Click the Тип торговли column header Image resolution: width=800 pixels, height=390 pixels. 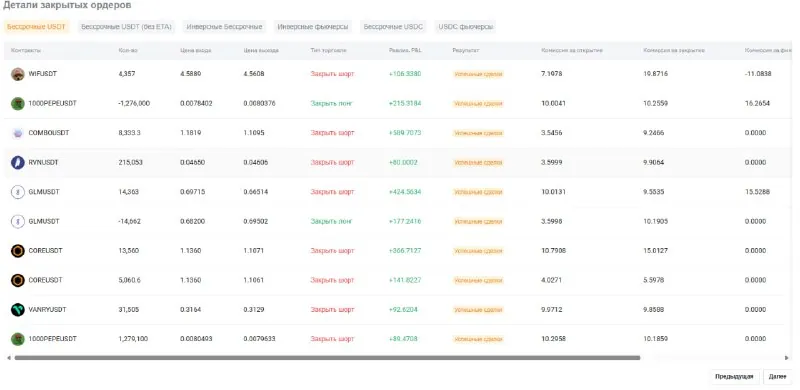(329, 51)
